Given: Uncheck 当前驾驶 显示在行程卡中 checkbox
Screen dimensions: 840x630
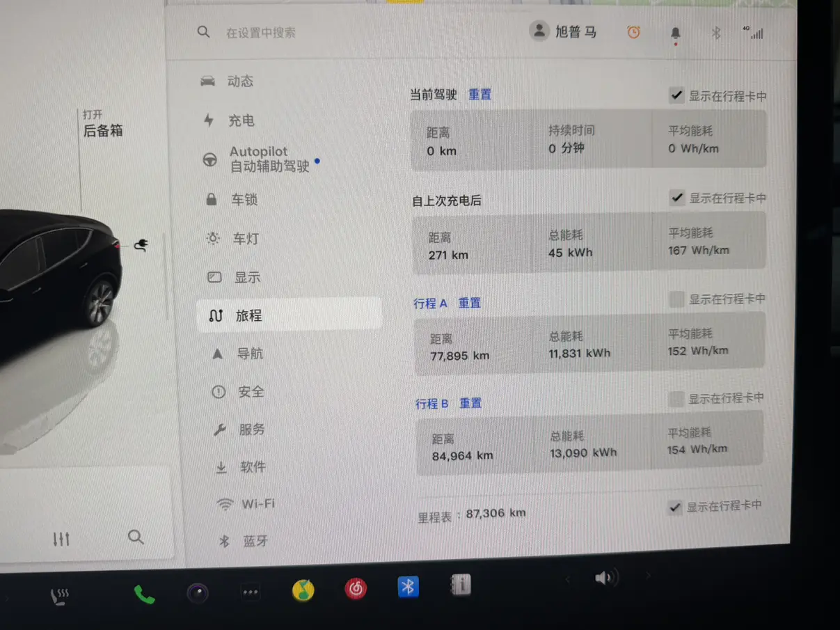Looking at the screenshot, I should tap(676, 95).
